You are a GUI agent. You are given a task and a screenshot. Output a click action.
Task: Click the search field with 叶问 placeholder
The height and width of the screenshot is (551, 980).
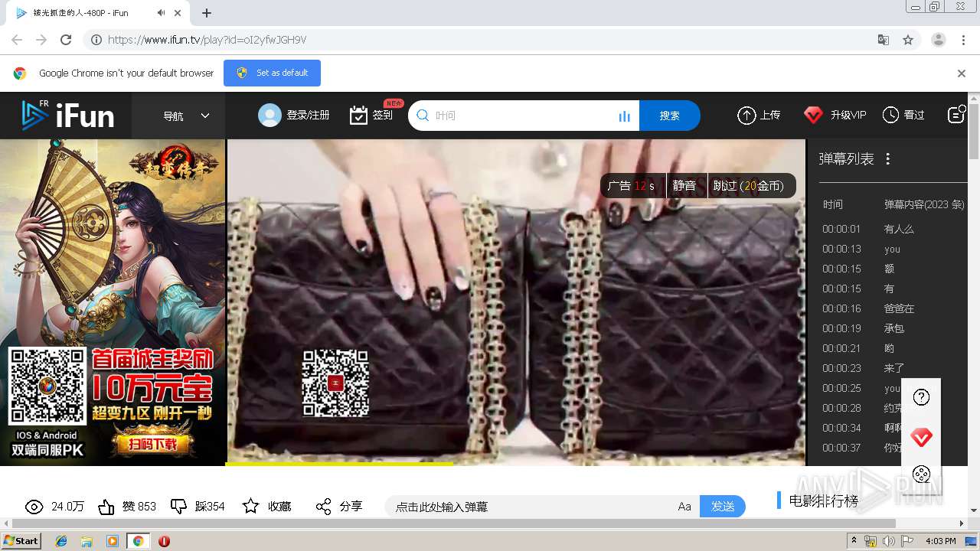[524, 116]
